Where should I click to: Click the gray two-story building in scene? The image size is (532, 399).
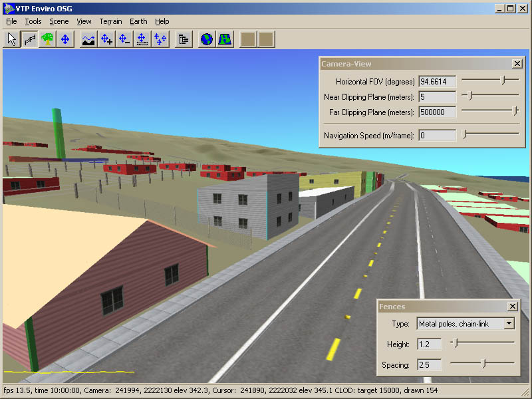click(x=247, y=205)
